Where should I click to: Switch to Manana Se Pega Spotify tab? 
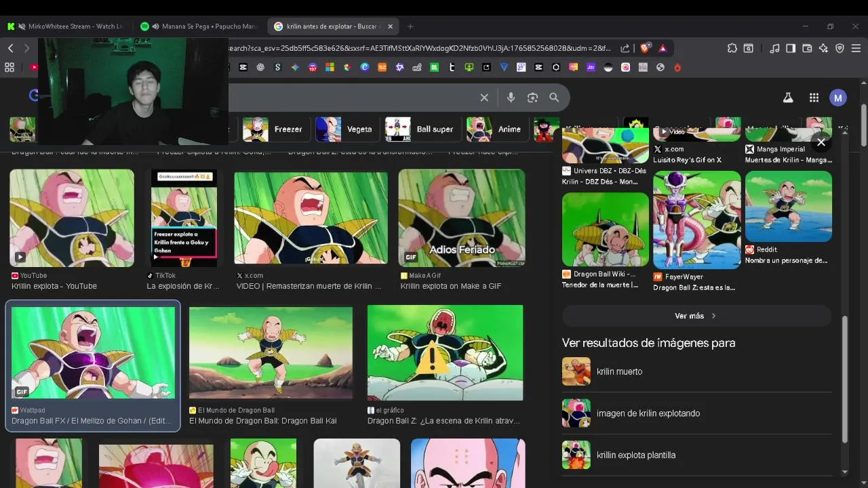[199, 26]
